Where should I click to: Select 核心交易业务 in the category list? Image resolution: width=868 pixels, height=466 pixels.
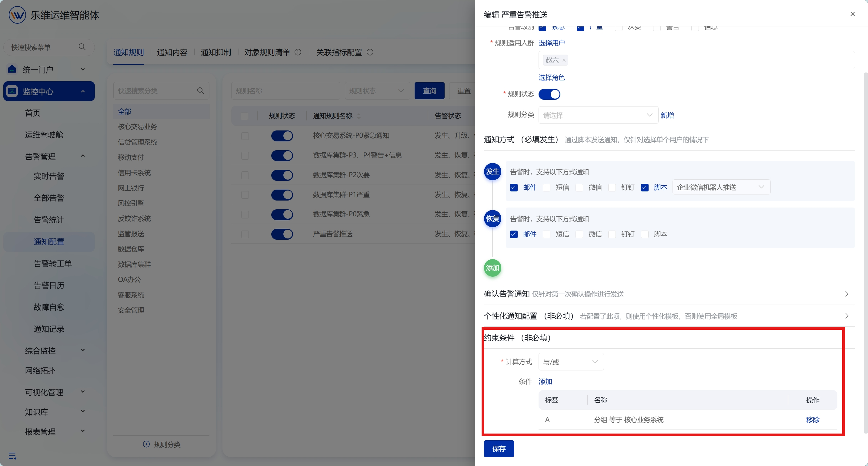point(138,127)
